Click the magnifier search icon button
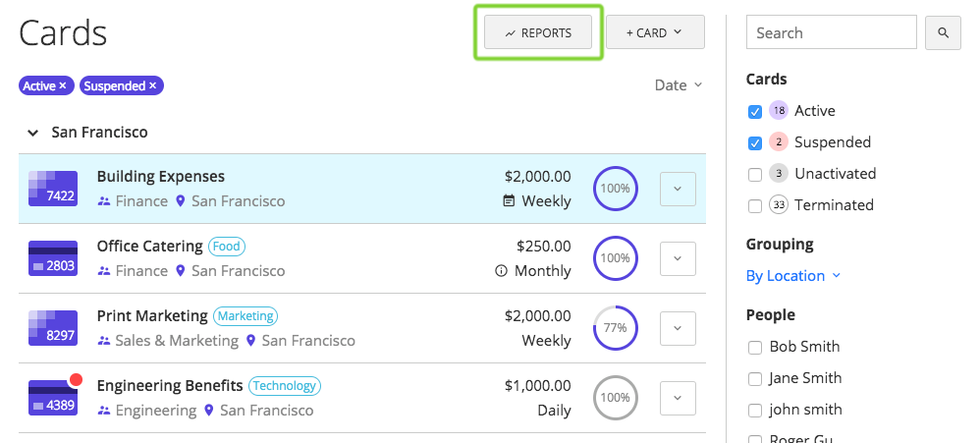The image size is (980, 443). [x=943, y=32]
